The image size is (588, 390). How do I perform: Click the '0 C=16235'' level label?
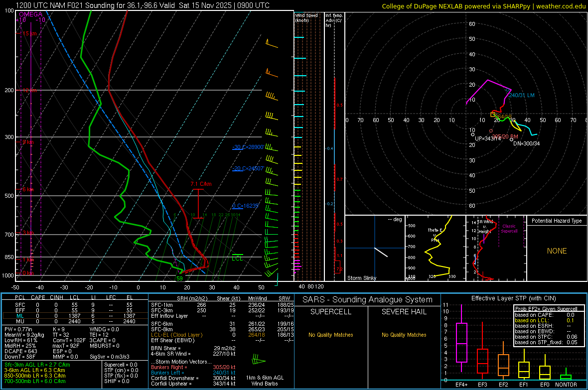pyautogui.click(x=245, y=206)
